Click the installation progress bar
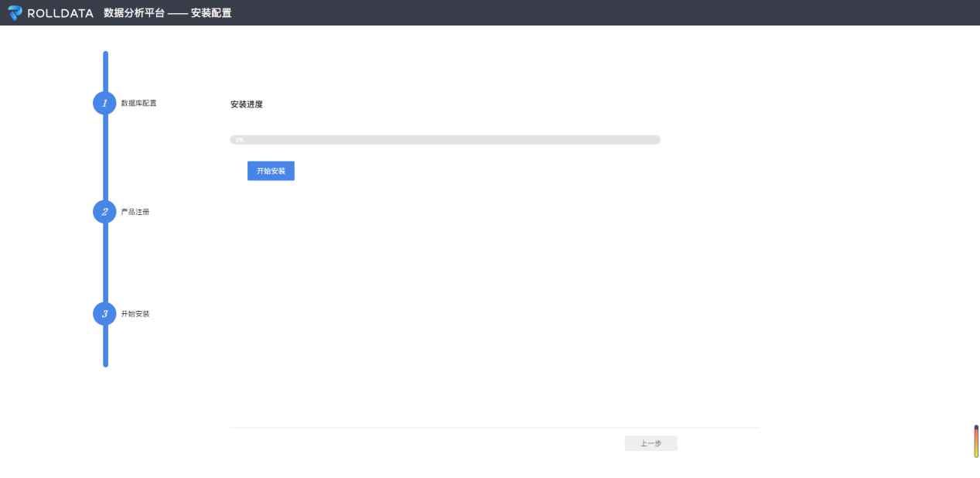Screen dimensions: 980x478 click(x=445, y=140)
